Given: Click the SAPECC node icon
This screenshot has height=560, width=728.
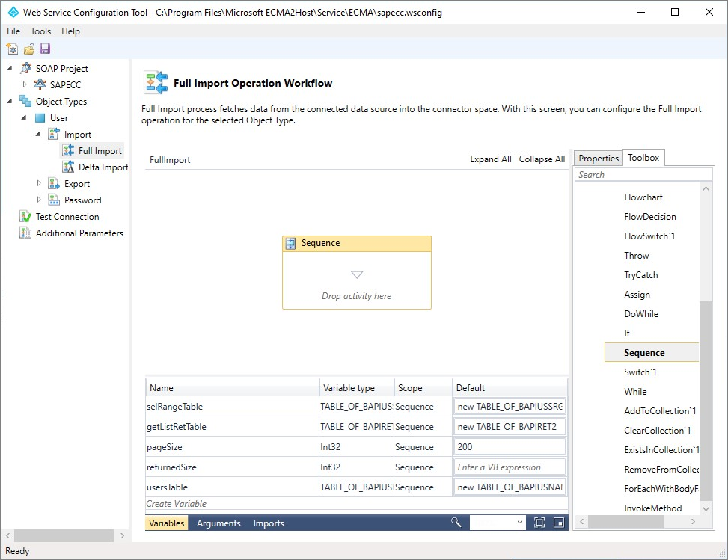Looking at the screenshot, I should coord(40,84).
